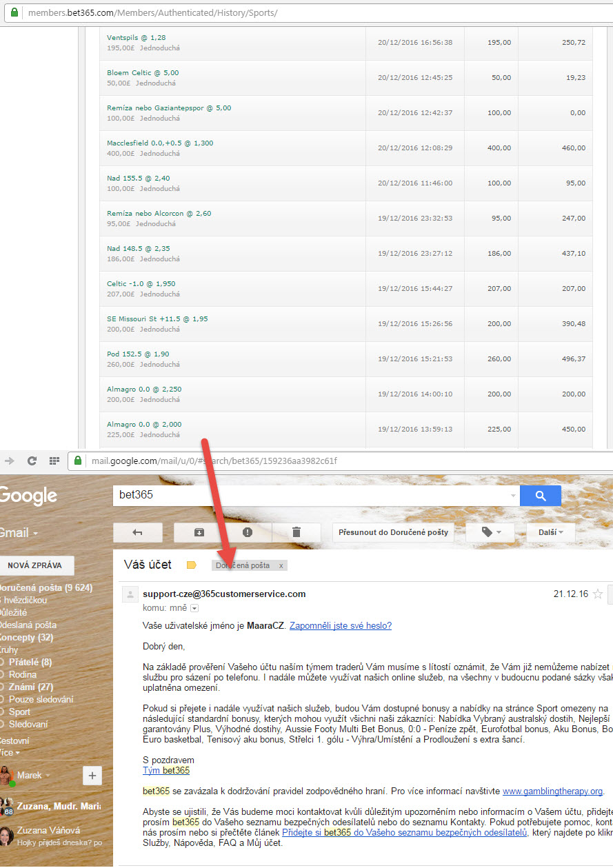Open the Důležité folder
Image resolution: width=613 pixels, height=868 pixels.
[x=13, y=613]
